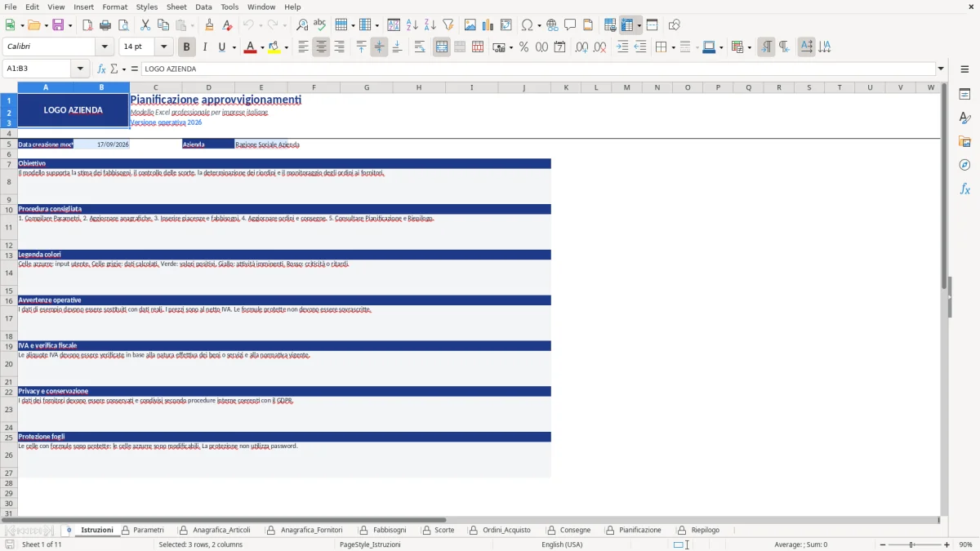
Task: Open the Paste options dropdown arrow
Action: [192, 25]
